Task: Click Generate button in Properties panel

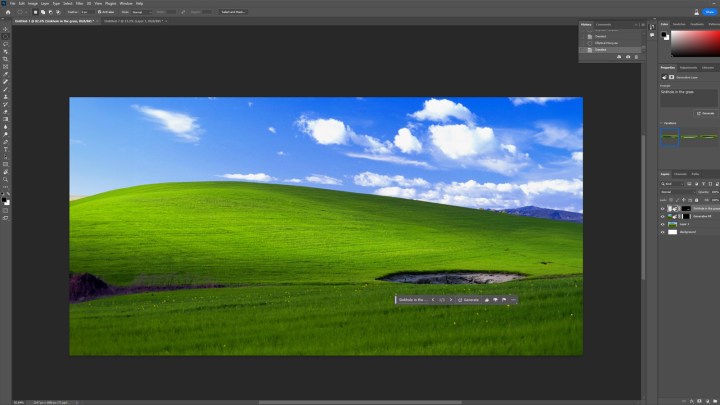Action: (x=705, y=113)
